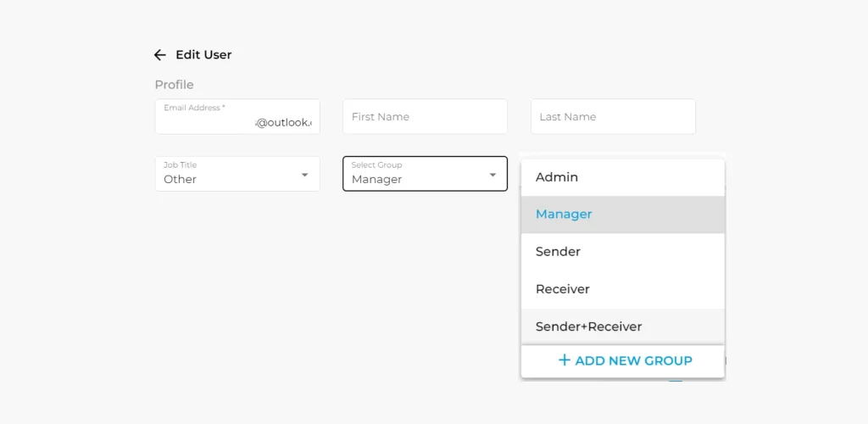Go back using the arrow beside Edit User
Viewport: 868px width, 424px height.
click(160, 55)
